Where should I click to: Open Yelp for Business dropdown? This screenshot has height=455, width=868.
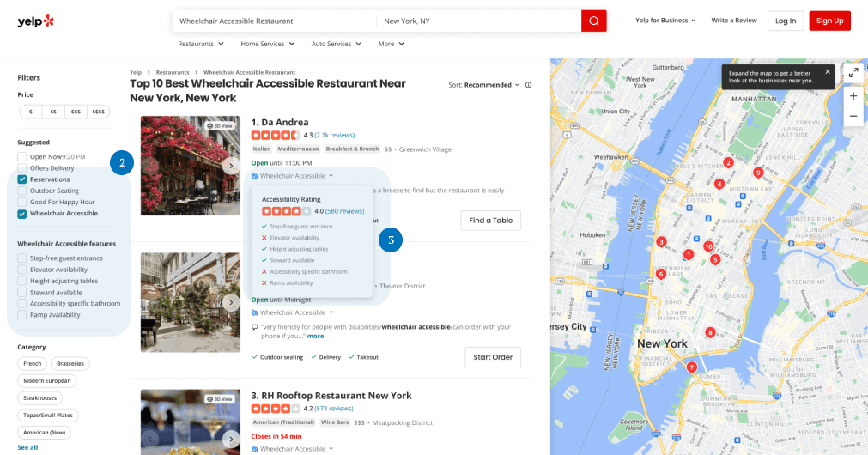pos(665,21)
